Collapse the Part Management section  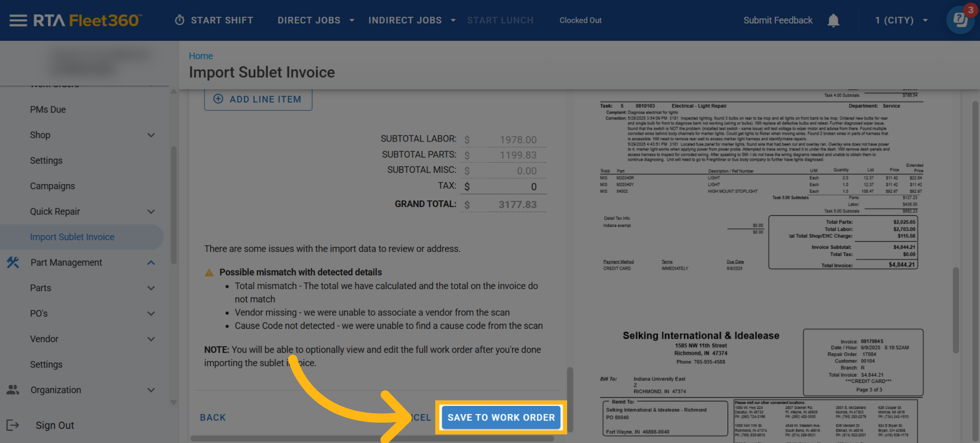click(151, 262)
